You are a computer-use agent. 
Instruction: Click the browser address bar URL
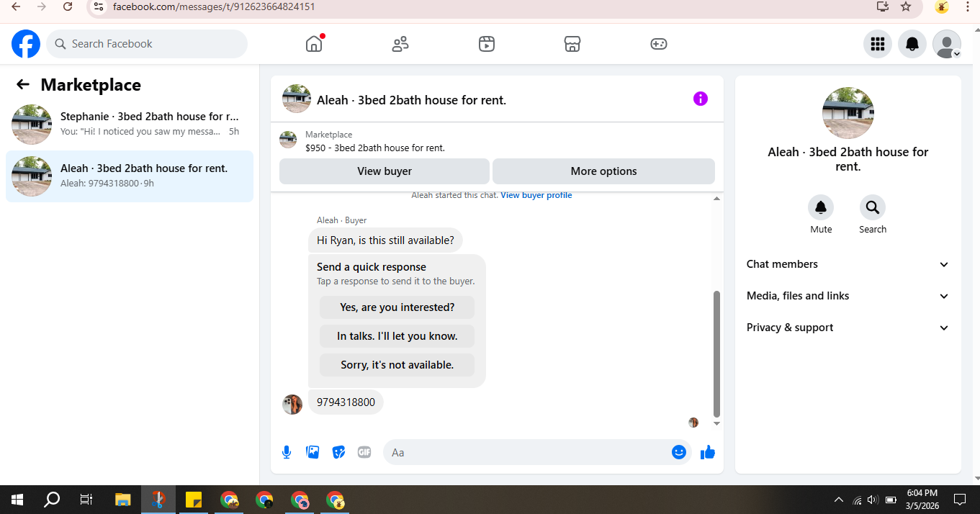(213, 6)
